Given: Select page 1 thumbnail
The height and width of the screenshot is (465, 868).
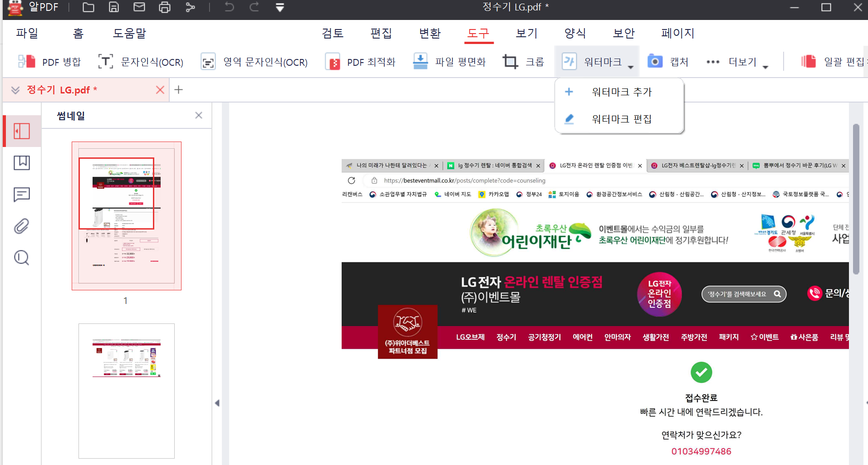Looking at the screenshot, I should click(x=127, y=216).
